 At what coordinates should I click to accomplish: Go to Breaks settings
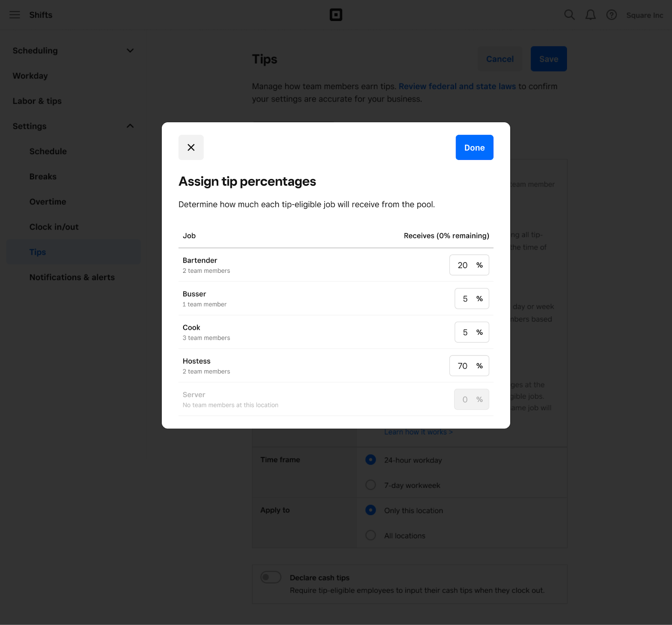click(x=43, y=176)
